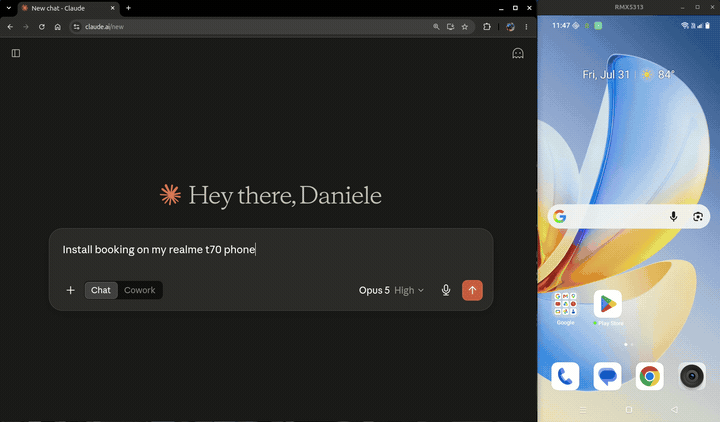Reload the claude.ai page
This screenshot has height=422, width=720.
pyautogui.click(x=41, y=27)
